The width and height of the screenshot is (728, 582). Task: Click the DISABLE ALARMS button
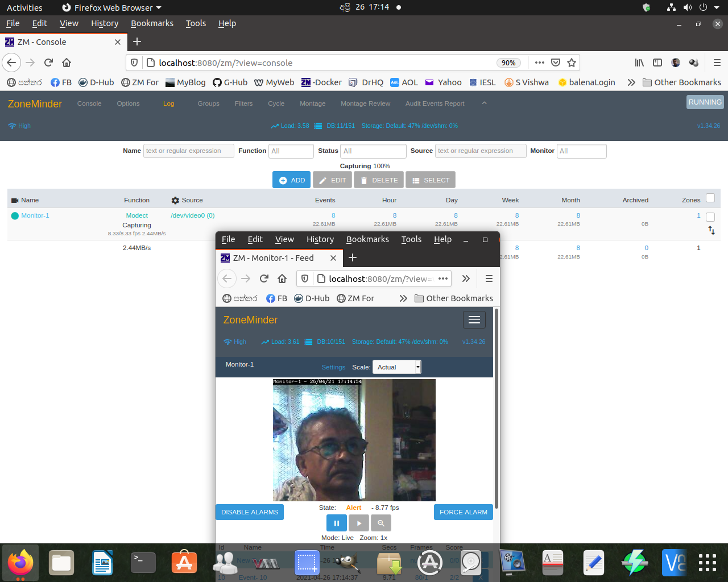pos(250,512)
